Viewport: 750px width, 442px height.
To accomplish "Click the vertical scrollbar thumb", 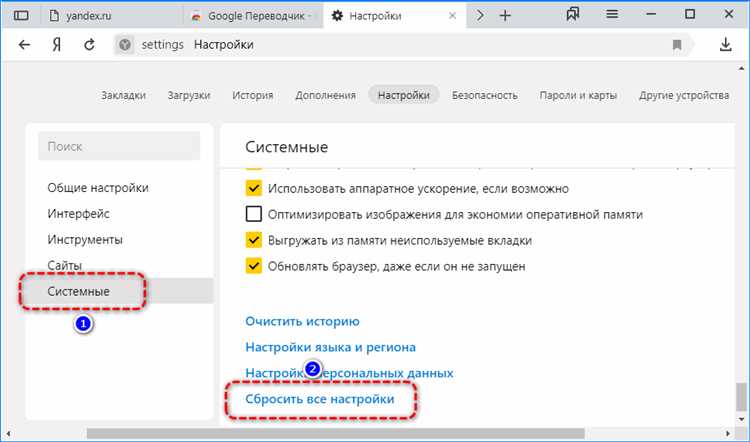I will 740,396.
